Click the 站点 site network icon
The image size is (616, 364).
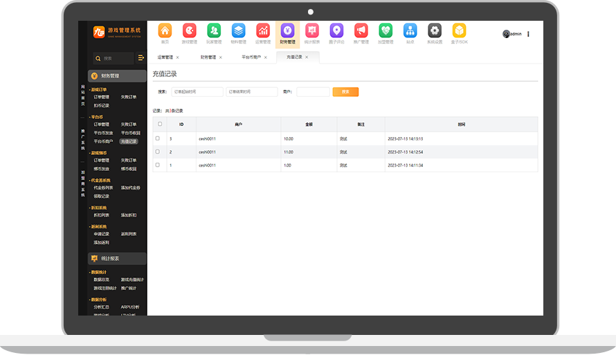[x=410, y=31]
